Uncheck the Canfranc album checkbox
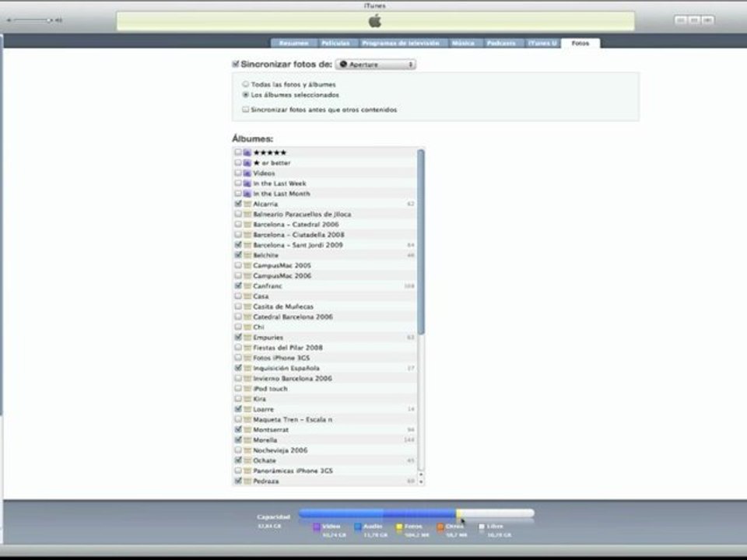Screen dimensions: 747x560 238,285
